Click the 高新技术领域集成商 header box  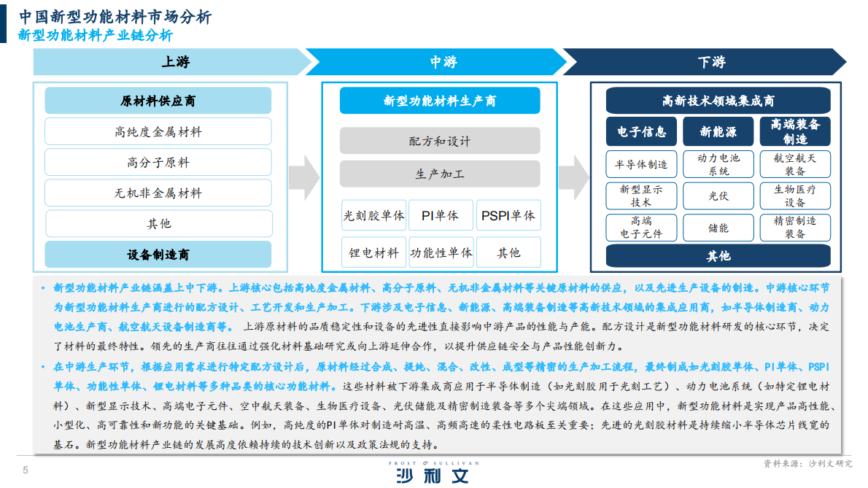(x=718, y=100)
